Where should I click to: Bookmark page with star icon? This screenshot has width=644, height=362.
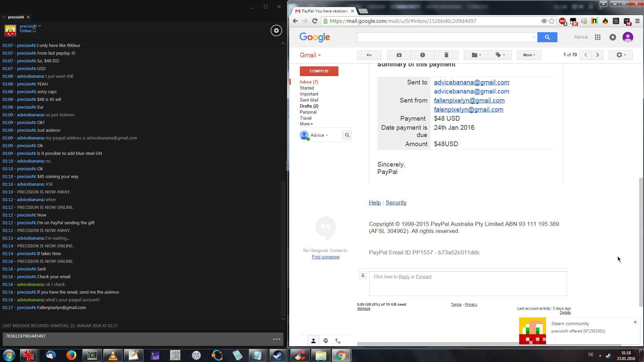(x=552, y=21)
